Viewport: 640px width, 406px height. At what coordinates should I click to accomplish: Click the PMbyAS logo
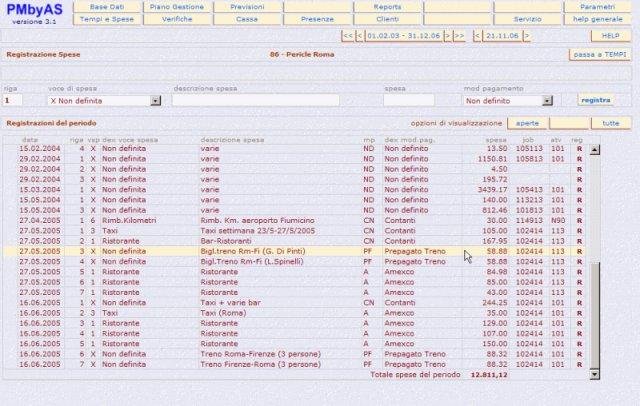pyautogui.click(x=34, y=10)
